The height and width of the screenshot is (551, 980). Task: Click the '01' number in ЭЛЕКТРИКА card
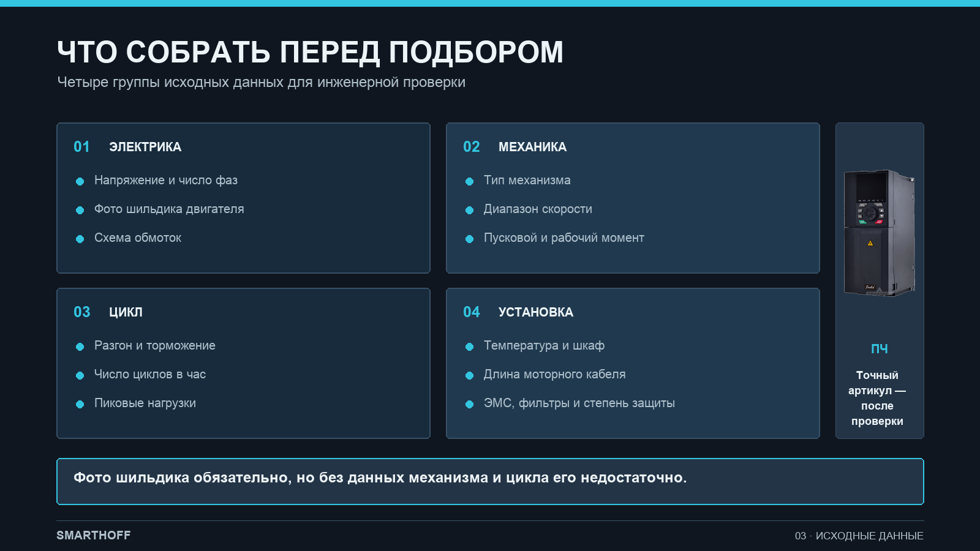click(81, 147)
